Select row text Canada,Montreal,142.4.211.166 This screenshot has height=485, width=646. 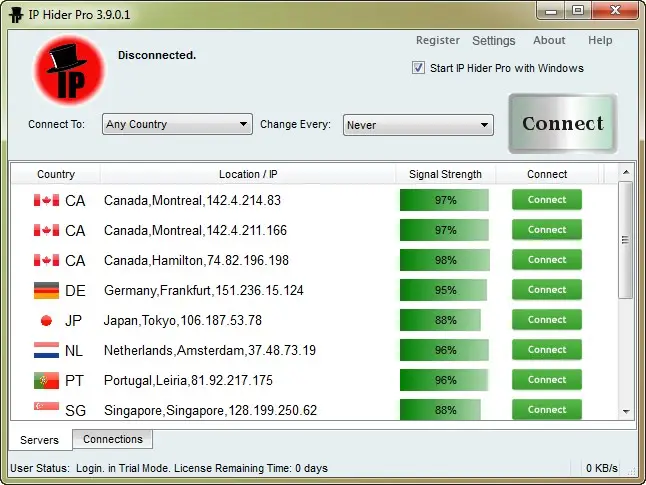(195, 231)
